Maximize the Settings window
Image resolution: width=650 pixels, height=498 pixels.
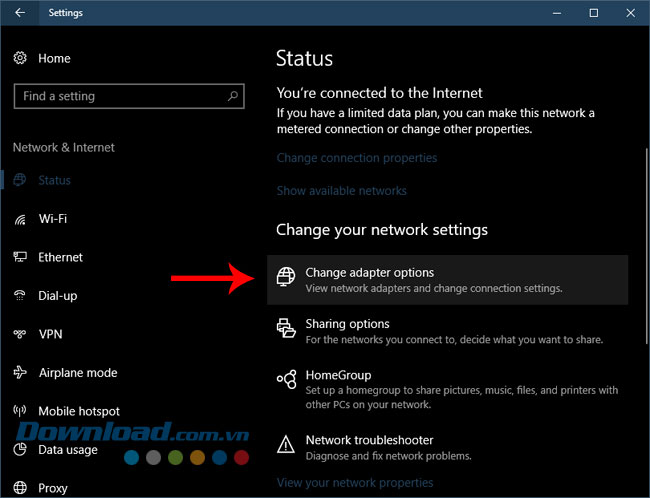pyautogui.click(x=594, y=13)
